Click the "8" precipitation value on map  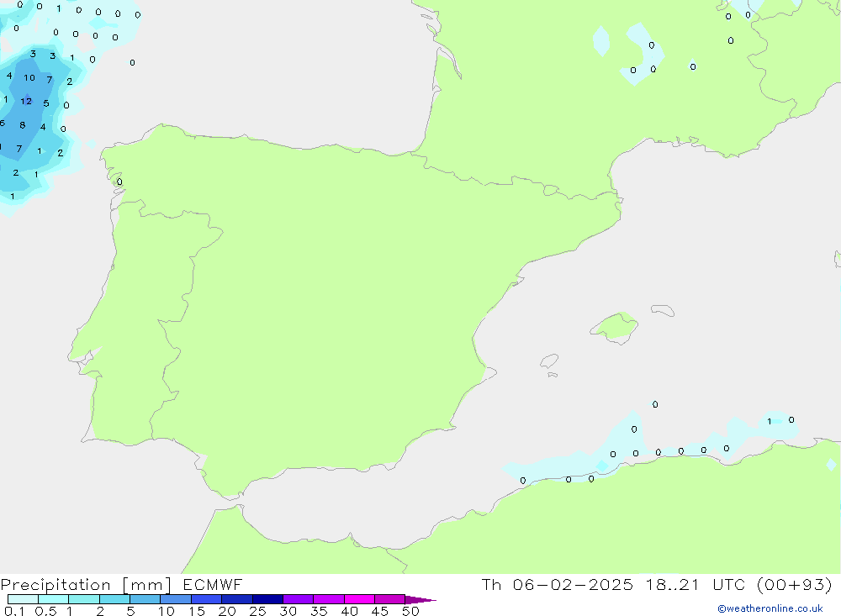(x=23, y=125)
